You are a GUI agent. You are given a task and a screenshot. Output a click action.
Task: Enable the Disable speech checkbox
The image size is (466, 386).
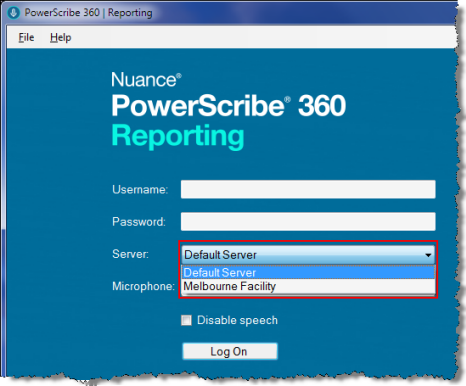pyautogui.click(x=186, y=320)
